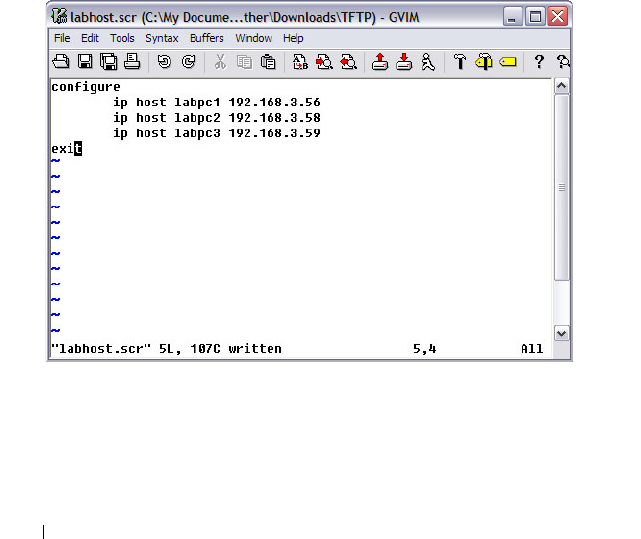The width and height of the screenshot is (641, 539).
Task: Open the Help menu
Action: click(293, 38)
